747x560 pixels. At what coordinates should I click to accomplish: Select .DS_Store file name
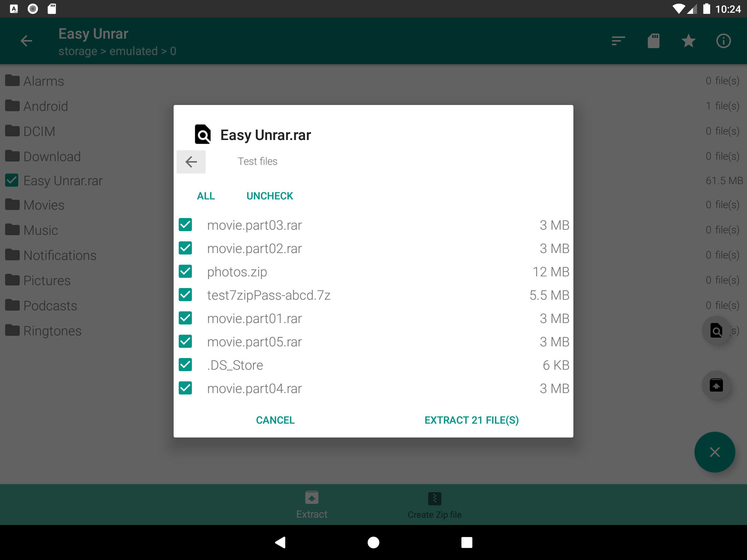pos(235,365)
